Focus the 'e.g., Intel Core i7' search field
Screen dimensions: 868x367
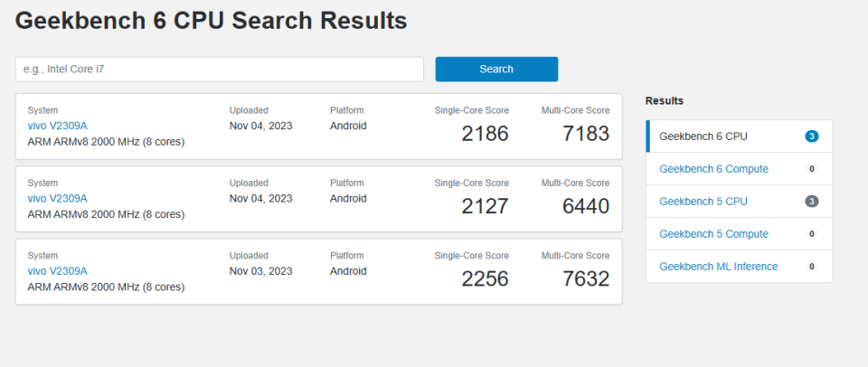[219, 70]
